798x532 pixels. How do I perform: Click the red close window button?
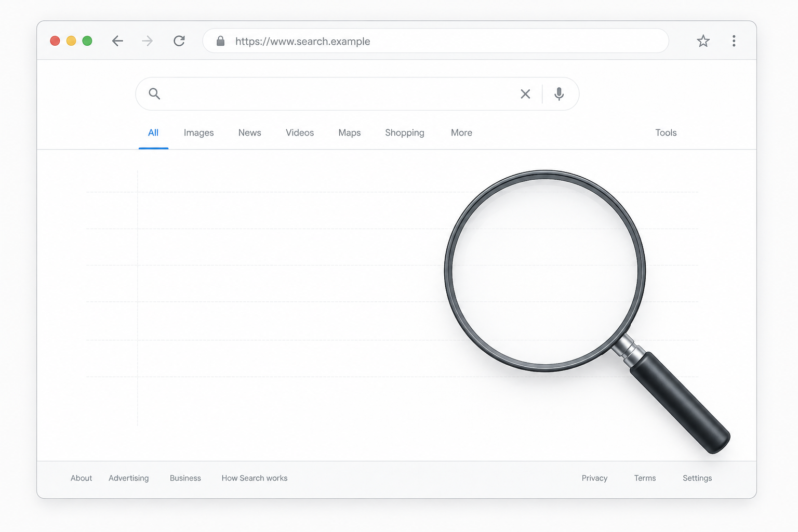tap(55, 41)
